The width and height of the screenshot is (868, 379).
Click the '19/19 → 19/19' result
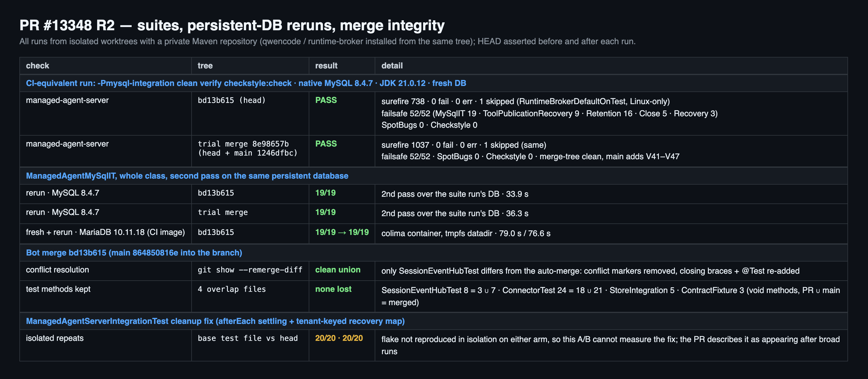tap(342, 232)
